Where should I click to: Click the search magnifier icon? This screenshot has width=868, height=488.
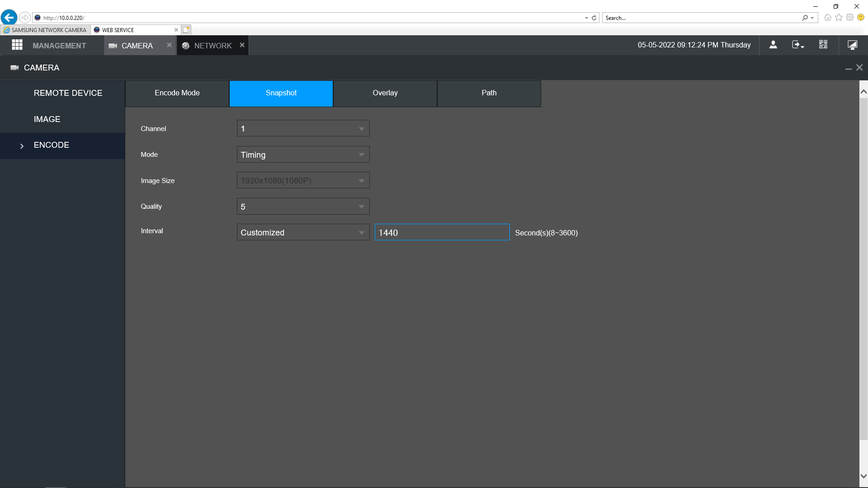click(x=805, y=18)
